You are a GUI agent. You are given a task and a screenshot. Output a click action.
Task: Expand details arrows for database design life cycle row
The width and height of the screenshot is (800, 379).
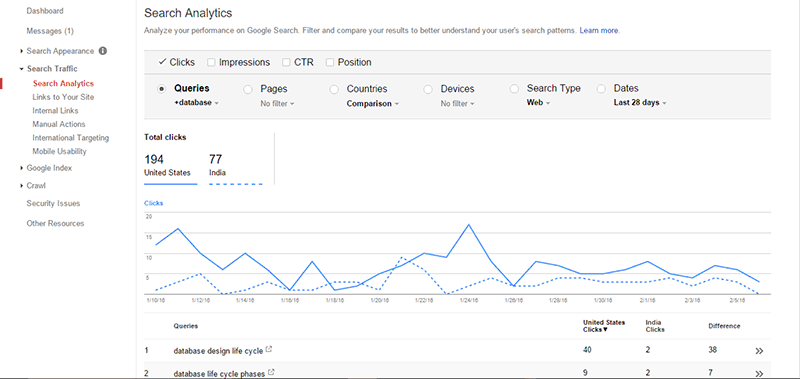[x=759, y=351]
